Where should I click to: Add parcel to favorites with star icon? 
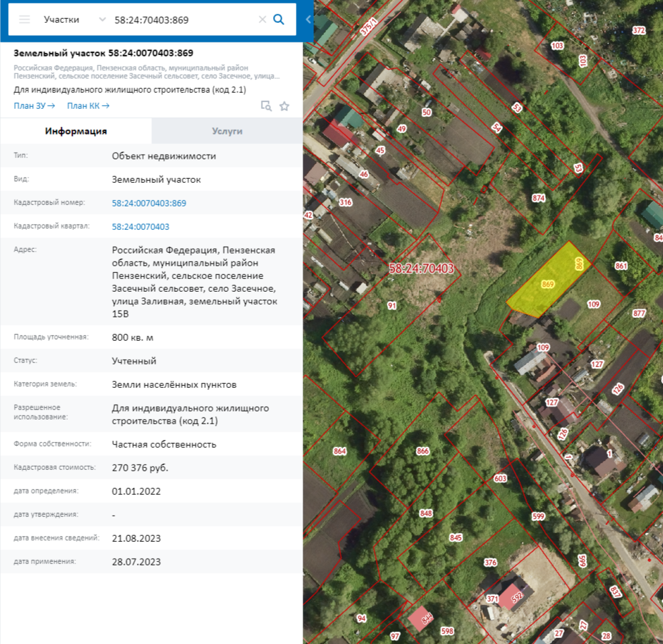pyautogui.click(x=284, y=106)
